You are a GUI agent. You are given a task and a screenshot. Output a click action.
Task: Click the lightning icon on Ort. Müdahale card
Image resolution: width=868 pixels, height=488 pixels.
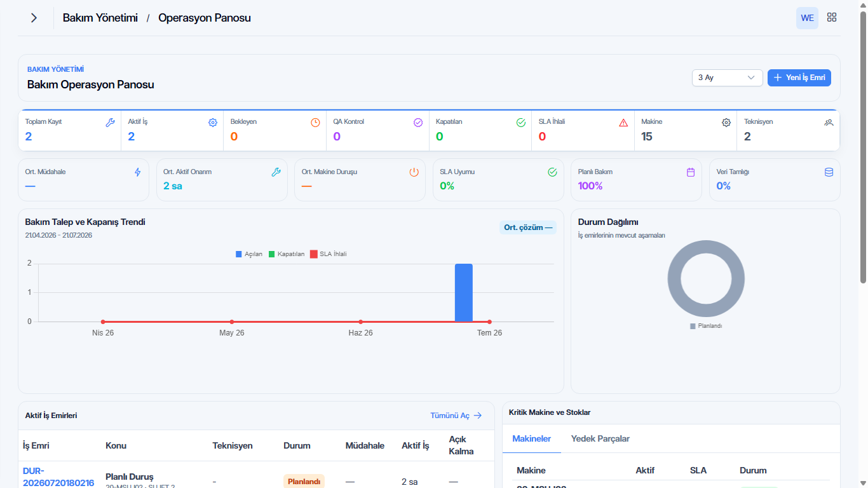(138, 172)
